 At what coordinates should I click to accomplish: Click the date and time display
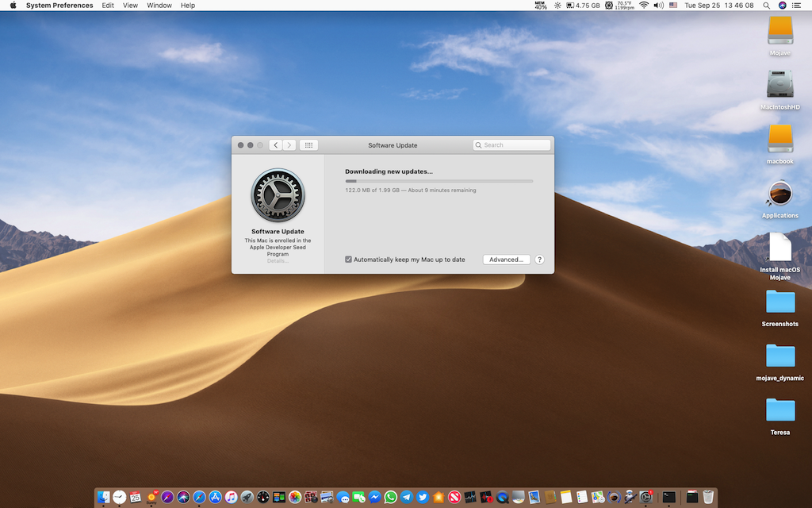pyautogui.click(x=718, y=6)
